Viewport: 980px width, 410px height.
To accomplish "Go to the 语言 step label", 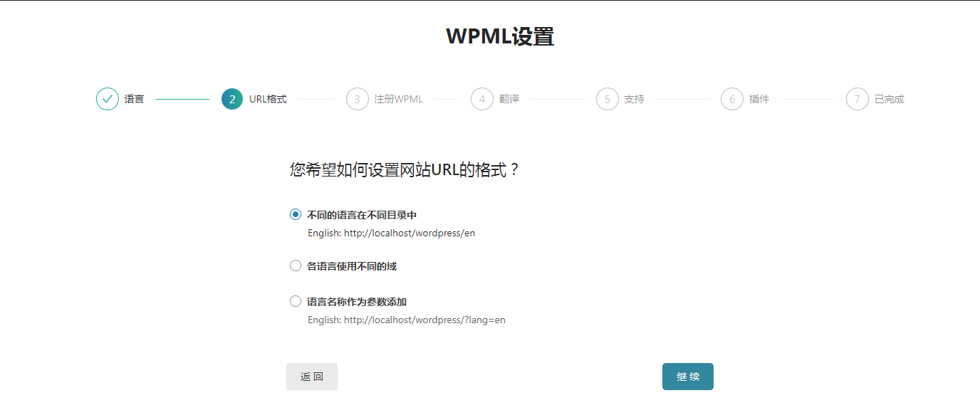I will [x=134, y=99].
